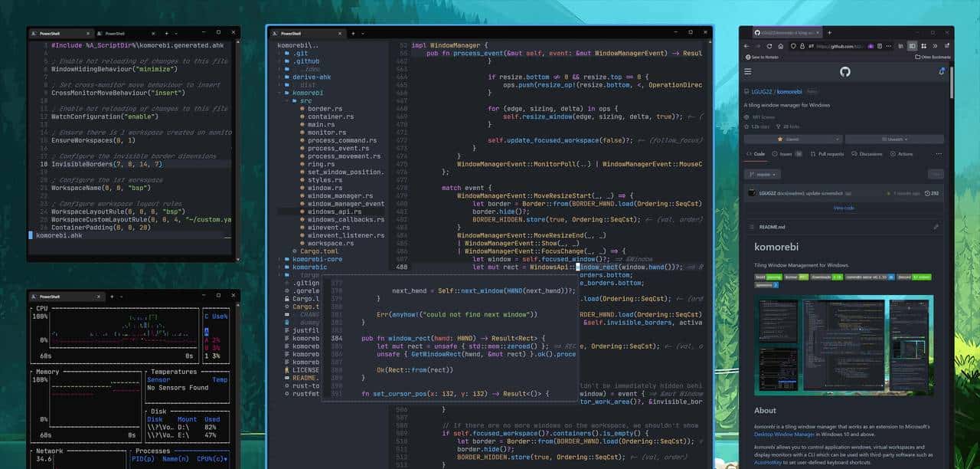This screenshot has height=469, width=980.
Task: Open Cargo.toml under komorebi folder
Action: tap(319, 251)
